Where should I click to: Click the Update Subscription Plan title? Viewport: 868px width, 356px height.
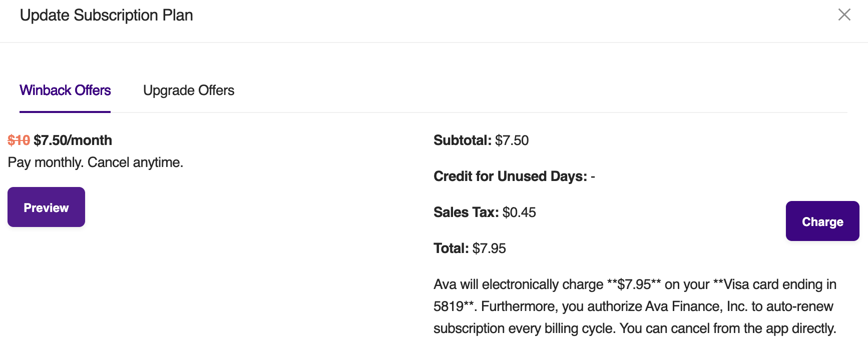(106, 15)
